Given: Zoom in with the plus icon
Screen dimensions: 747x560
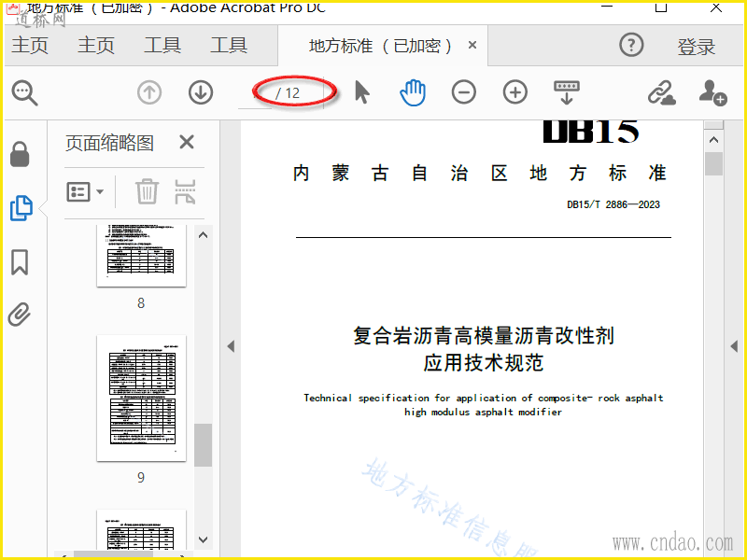Looking at the screenshot, I should tap(515, 91).
